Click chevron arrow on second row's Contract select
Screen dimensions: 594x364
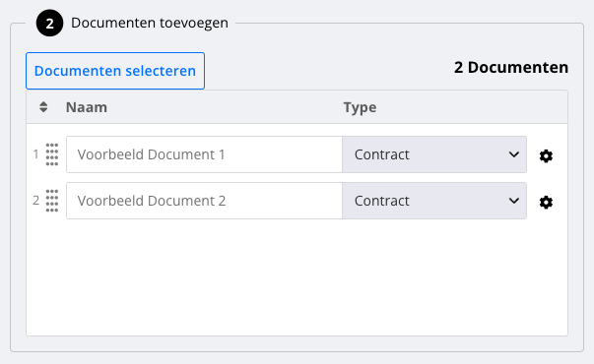coord(513,201)
